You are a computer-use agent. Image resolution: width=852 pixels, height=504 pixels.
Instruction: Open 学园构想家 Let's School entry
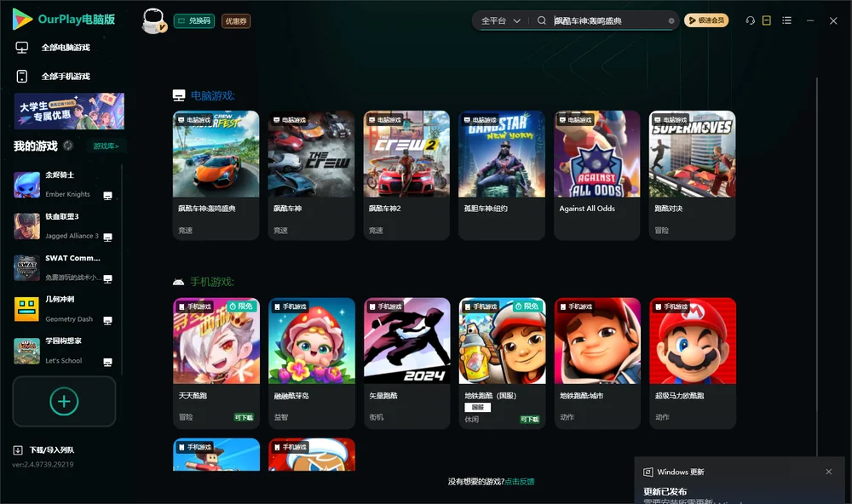point(64,350)
